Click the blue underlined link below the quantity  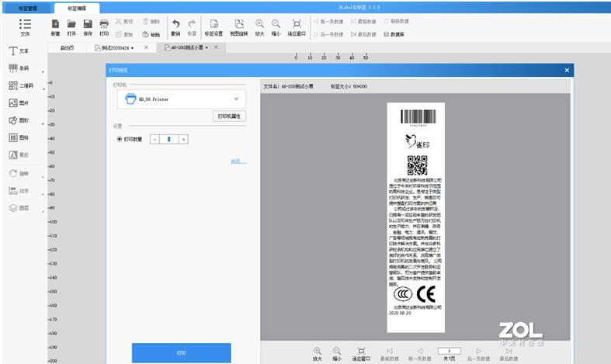(x=238, y=161)
